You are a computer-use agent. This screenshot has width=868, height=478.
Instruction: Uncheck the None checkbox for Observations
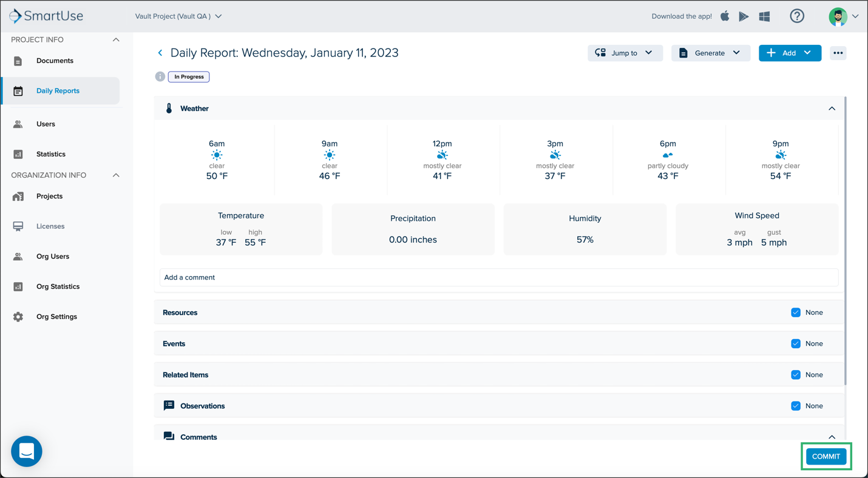pyautogui.click(x=796, y=406)
